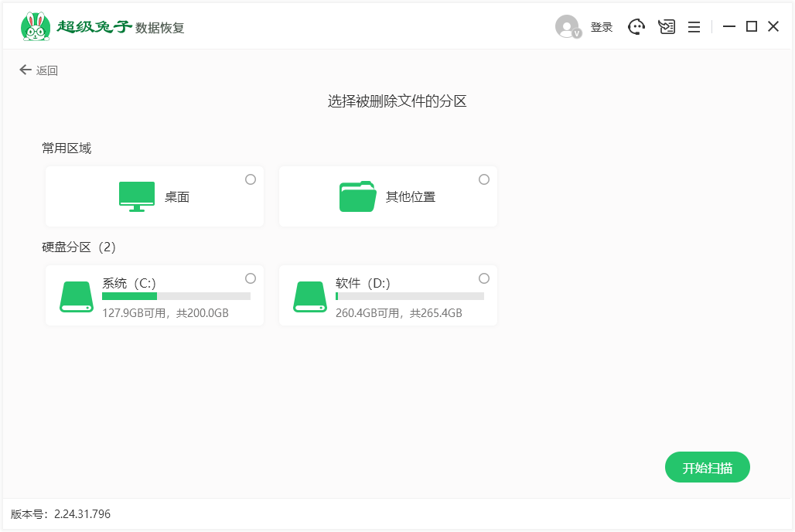Click the feedback submission icon
The width and height of the screenshot is (795, 532).
[666, 26]
